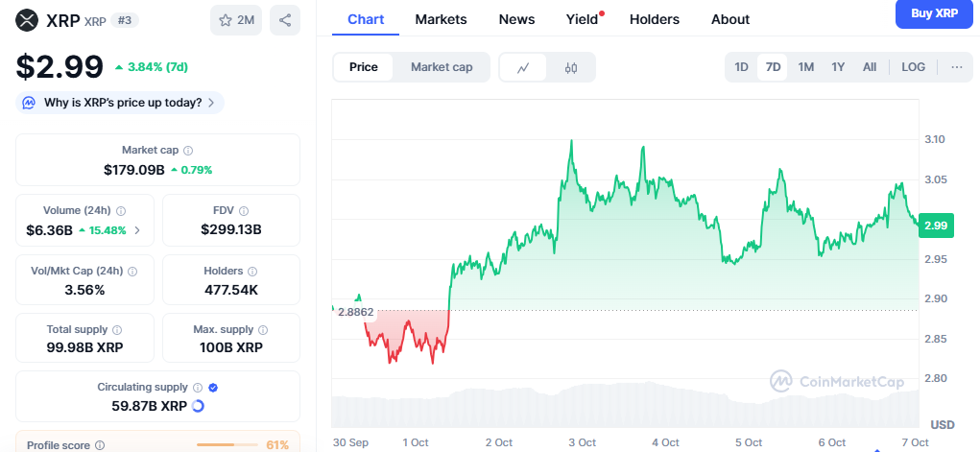This screenshot has width=980, height=452.
Task: Expand 'Why is XRP's price up today?'
Action: pos(120,103)
